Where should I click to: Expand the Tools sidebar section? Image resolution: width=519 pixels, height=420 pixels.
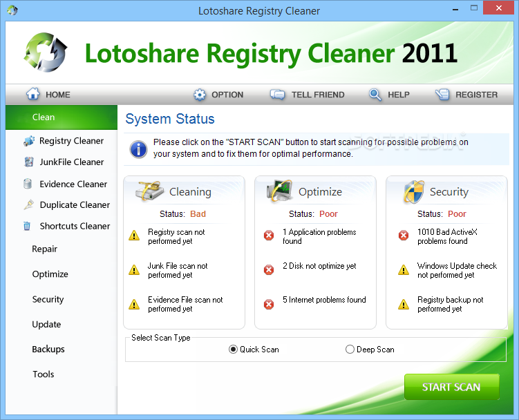44,374
